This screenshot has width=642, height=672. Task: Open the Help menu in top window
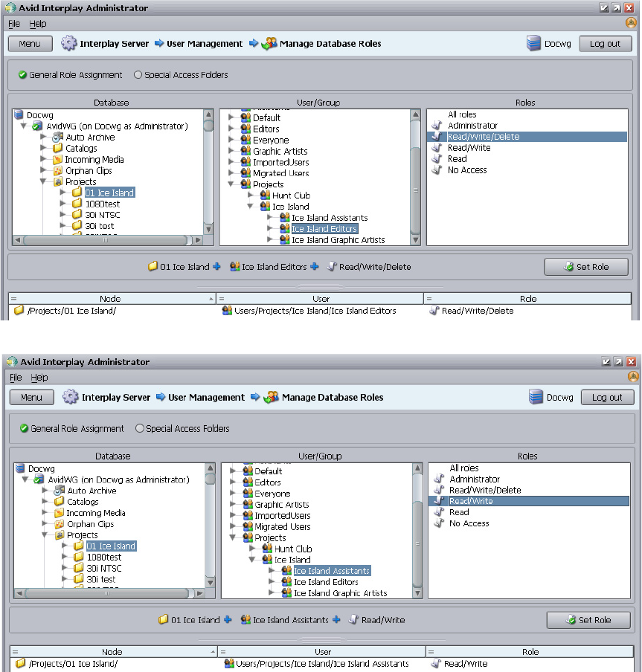tap(38, 24)
